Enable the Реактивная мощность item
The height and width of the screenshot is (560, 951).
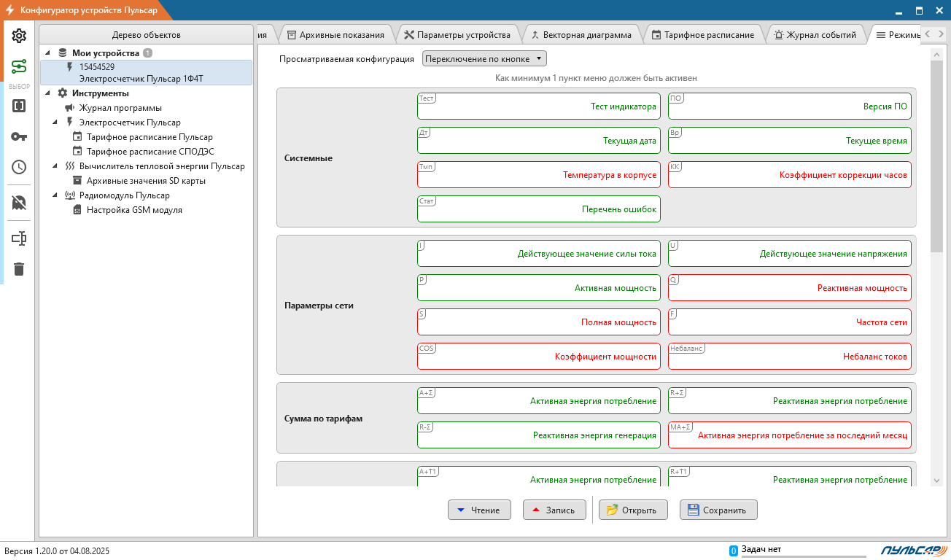(790, 287)
